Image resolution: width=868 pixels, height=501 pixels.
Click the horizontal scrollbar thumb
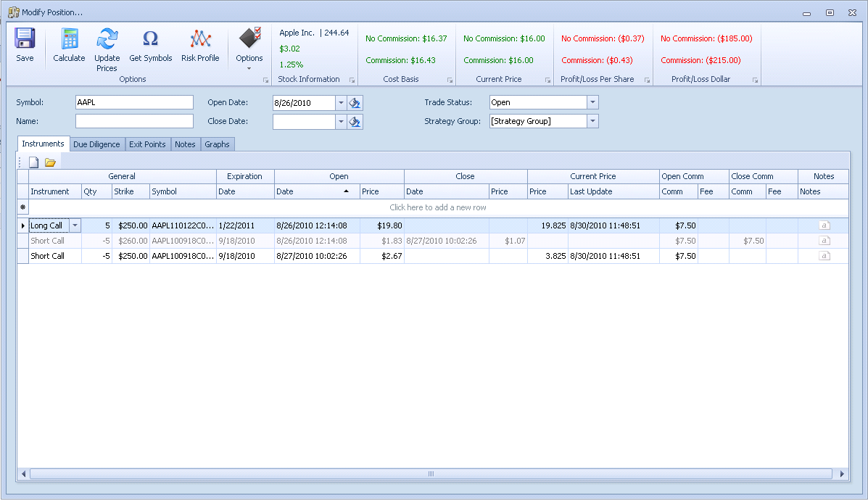[x=431, y=474]
